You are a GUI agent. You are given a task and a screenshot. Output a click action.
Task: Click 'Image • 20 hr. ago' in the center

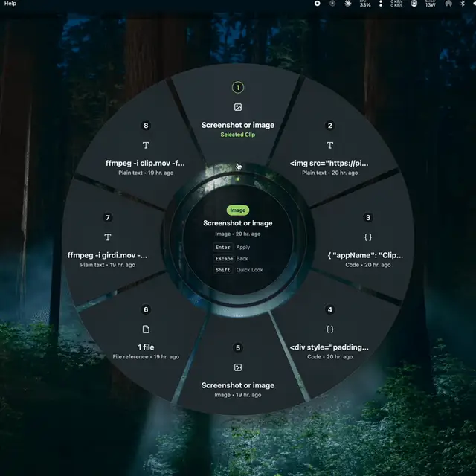point(238,234)
